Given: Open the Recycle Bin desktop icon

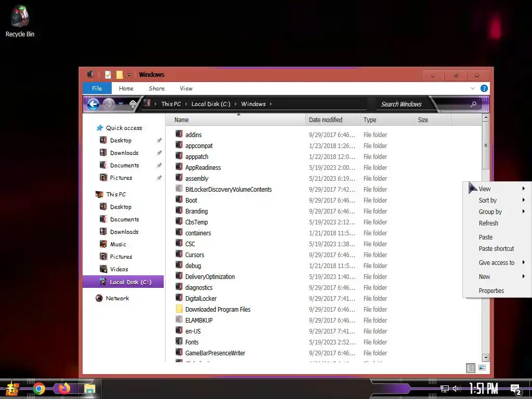Looking at the screenshot, I should [x=20, y=21].
